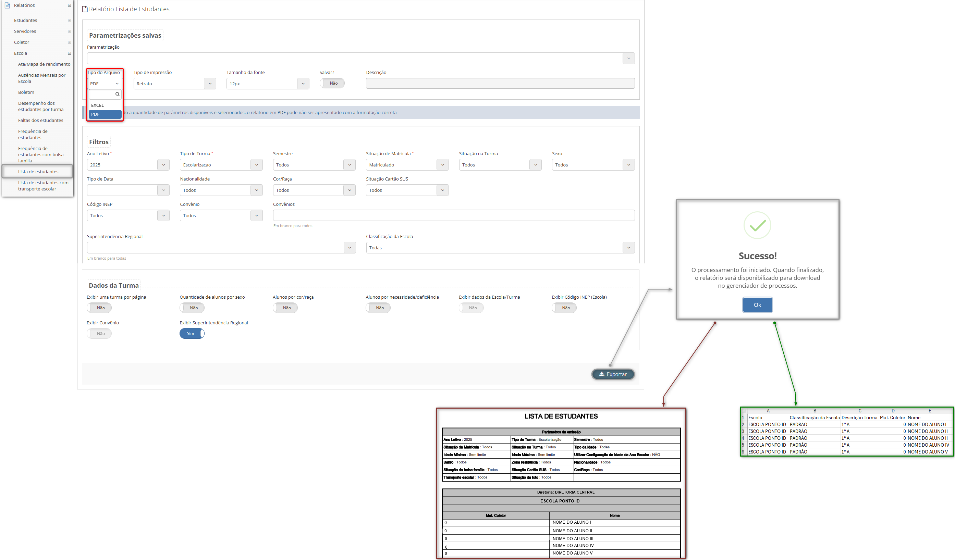Toggle Quantidade de alunos por sexo
Viewport: 955px width, 560px height.
click(x=192, y=308)
